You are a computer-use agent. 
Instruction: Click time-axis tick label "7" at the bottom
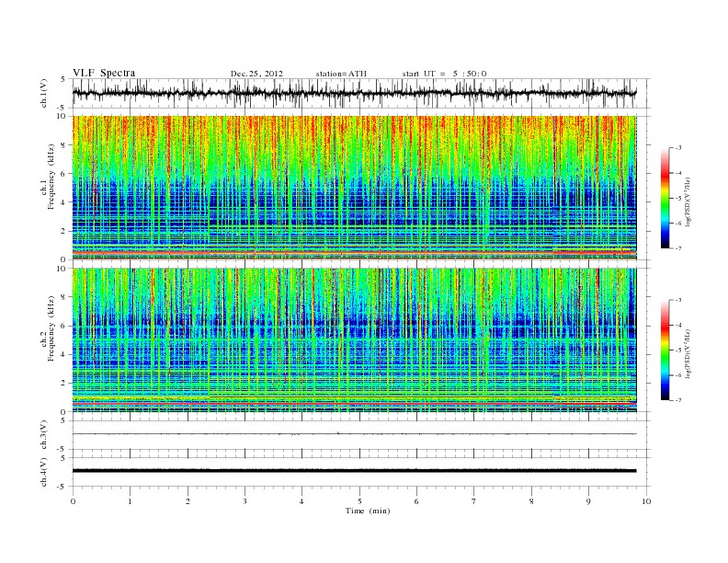474,501
